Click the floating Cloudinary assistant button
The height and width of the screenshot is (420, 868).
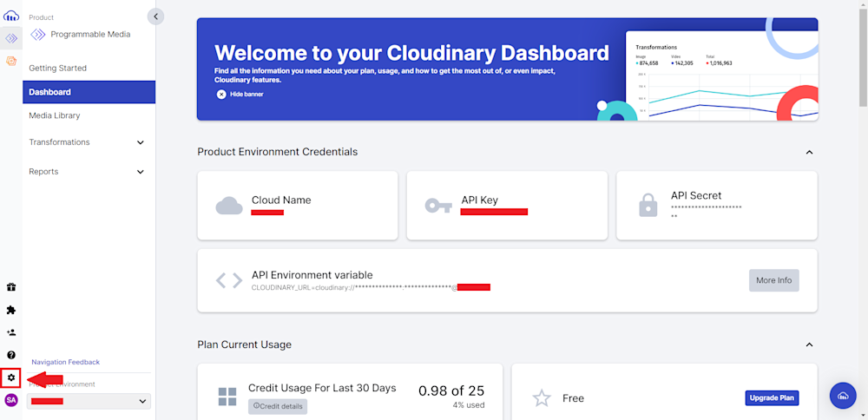[x=843, y=396]
